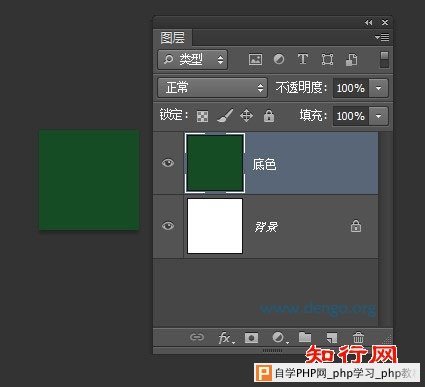
Task: Click the green square on the canvas
Action: [x=89, y=180]
